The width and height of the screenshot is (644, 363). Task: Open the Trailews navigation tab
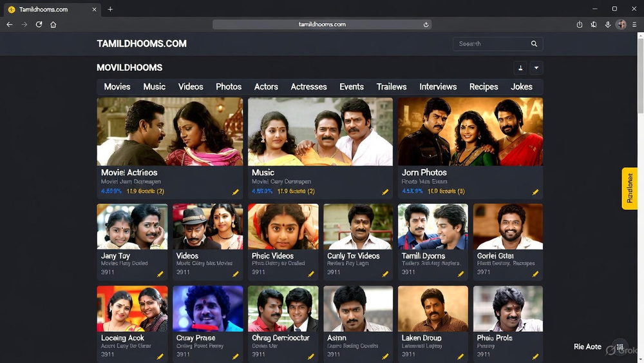(x=392, y=86)
